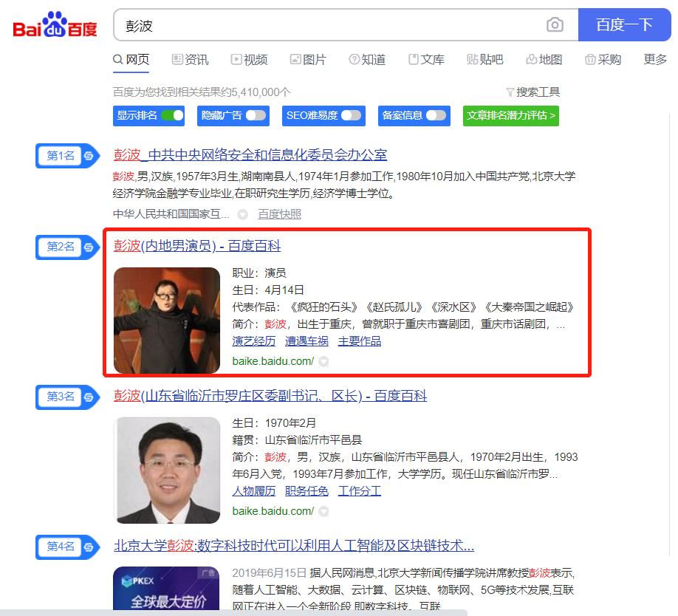678x616 pixels.
Task: Select the 网页 tab
Action: click(131, 59)
